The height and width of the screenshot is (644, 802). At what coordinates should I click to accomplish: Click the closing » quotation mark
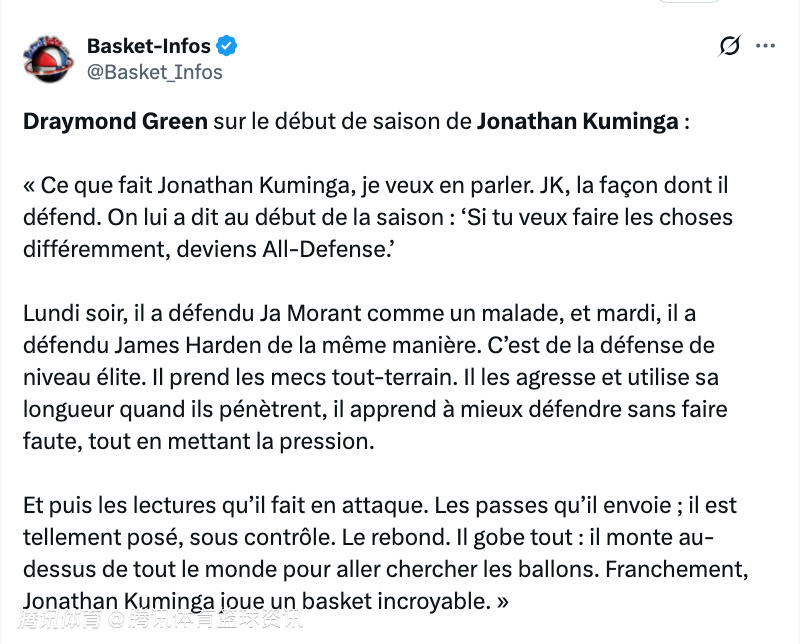tap(502, 603)
